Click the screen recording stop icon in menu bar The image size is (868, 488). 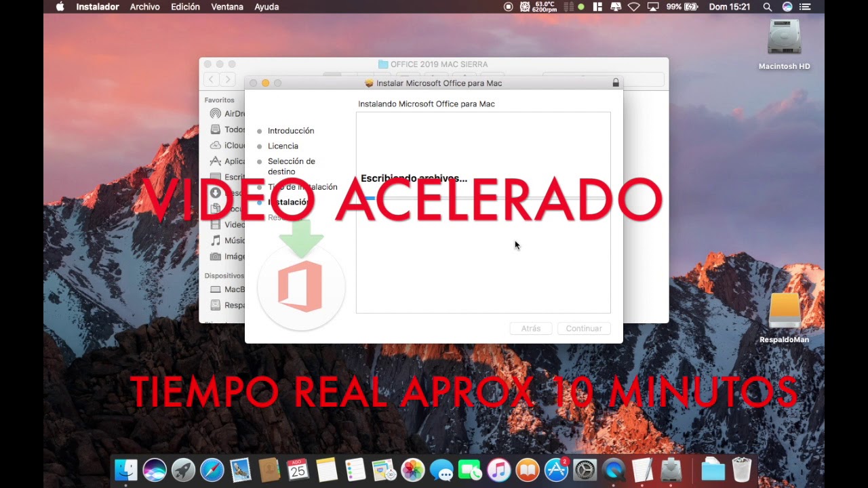click(x=509, y=7)
